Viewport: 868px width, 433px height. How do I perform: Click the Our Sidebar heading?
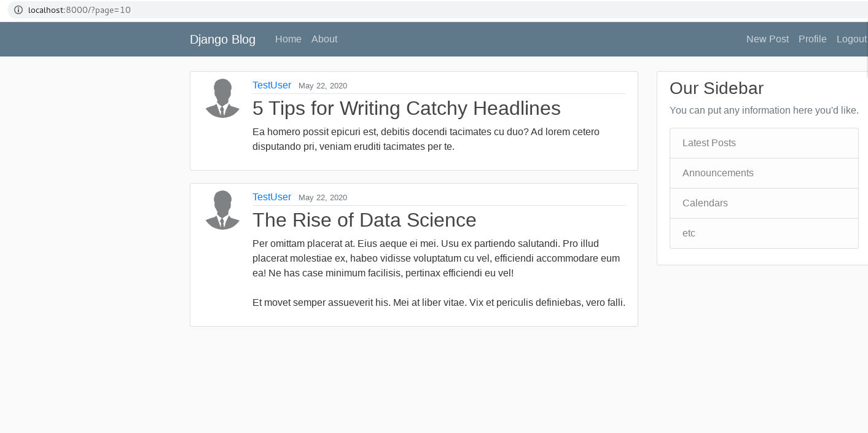click(x=716, y=88)
